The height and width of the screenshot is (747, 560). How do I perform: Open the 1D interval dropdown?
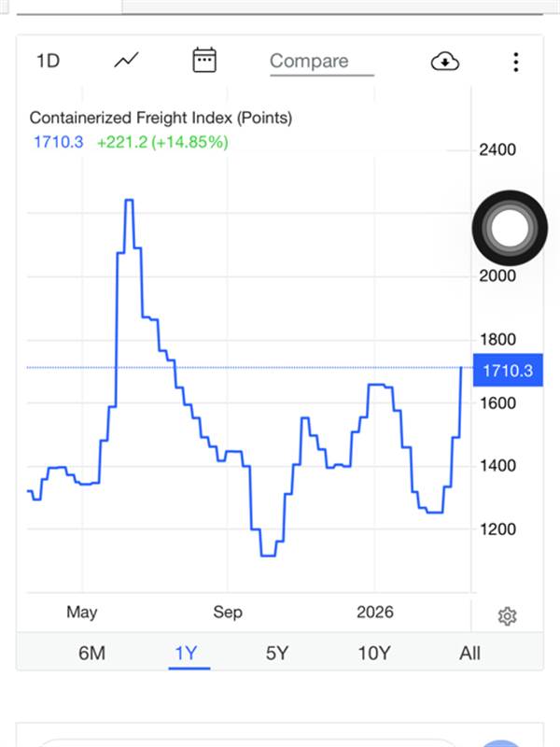(48, 62)
